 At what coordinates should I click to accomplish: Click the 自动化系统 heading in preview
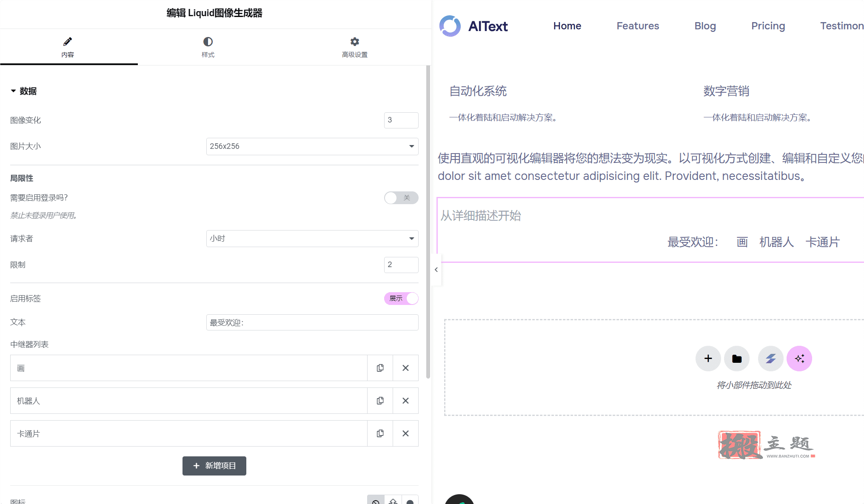point(478,91)
